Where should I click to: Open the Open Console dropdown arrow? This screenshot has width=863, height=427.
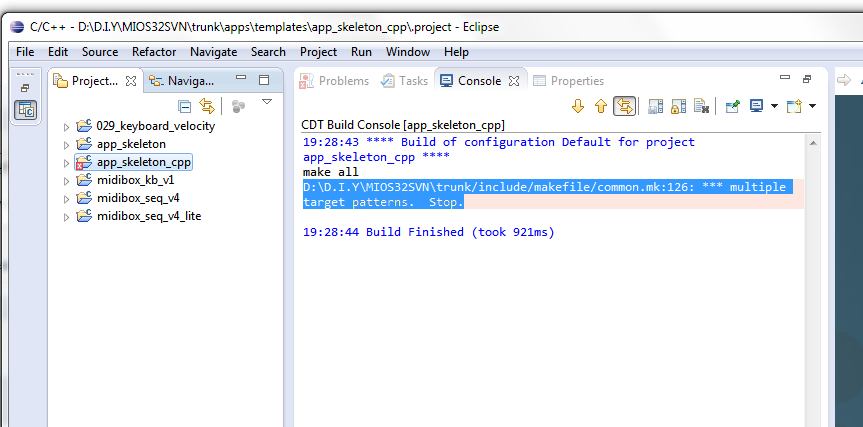click(x=812, y=106)
